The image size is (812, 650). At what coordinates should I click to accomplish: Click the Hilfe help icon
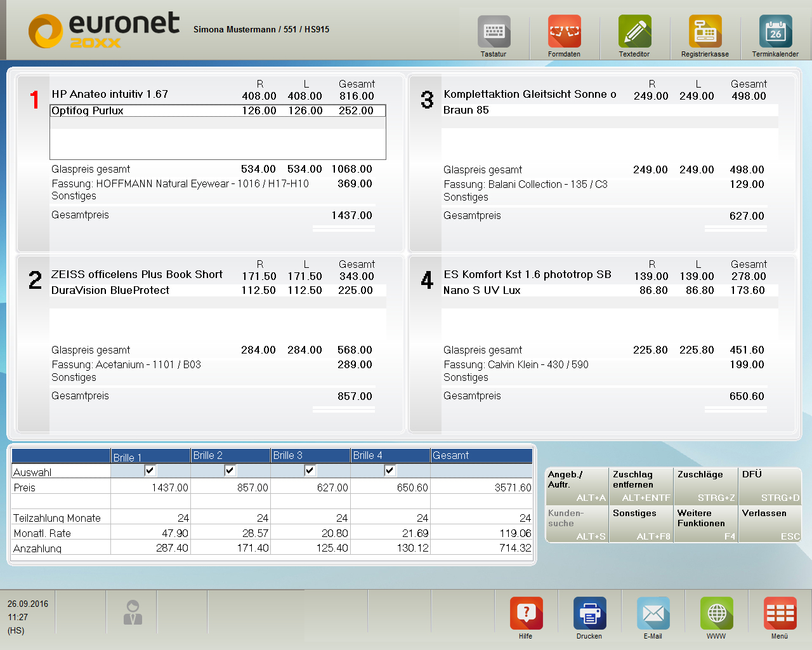[526, 613]
